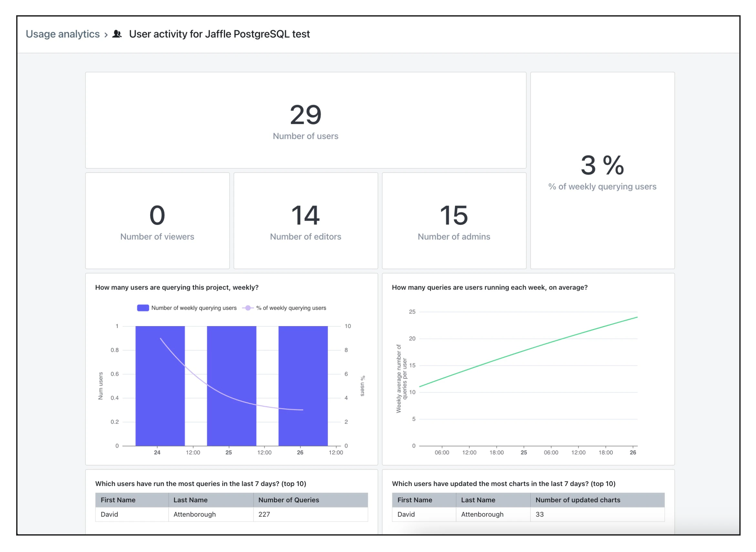Click David Attenborough row with 227 queries
Screen dimensions: 756x552
194,514
